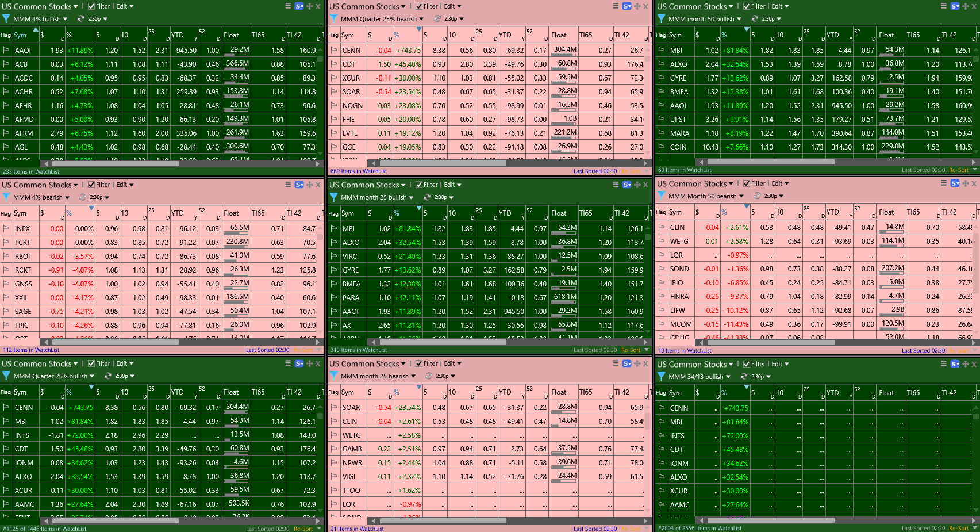Image resolution: width=980 pixels, height=532 pixels.
Task: Flag the AAOI row in the MMM 4% bullish list
Action: click(6, 51)
